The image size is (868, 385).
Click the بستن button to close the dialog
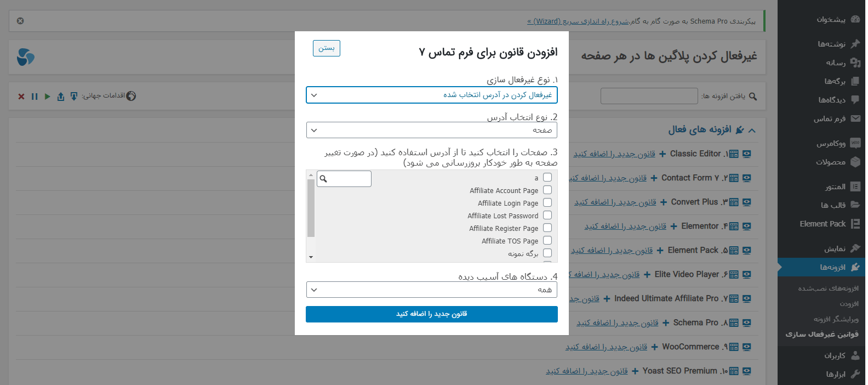coord(327,48)
